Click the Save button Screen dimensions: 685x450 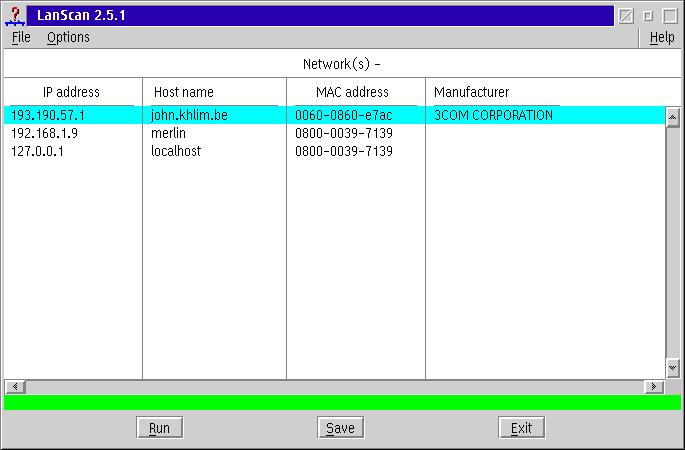(x=340, y=428)
